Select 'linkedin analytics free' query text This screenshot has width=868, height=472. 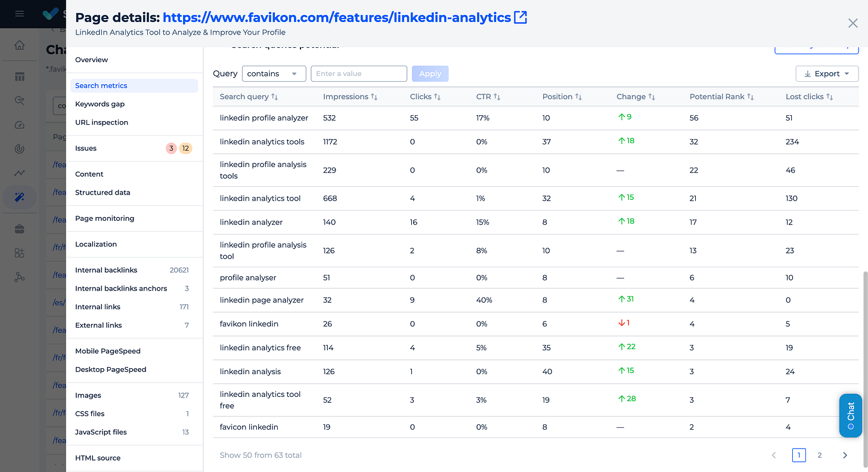point(260,348)
